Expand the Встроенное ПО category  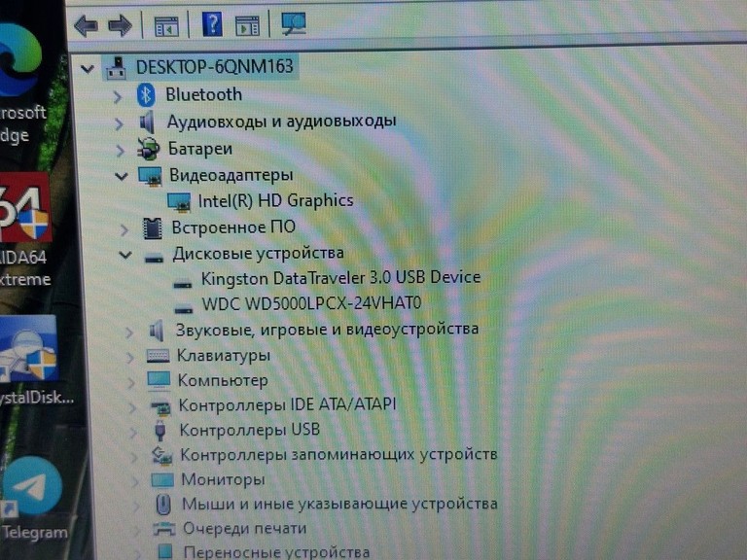[124, 230]
